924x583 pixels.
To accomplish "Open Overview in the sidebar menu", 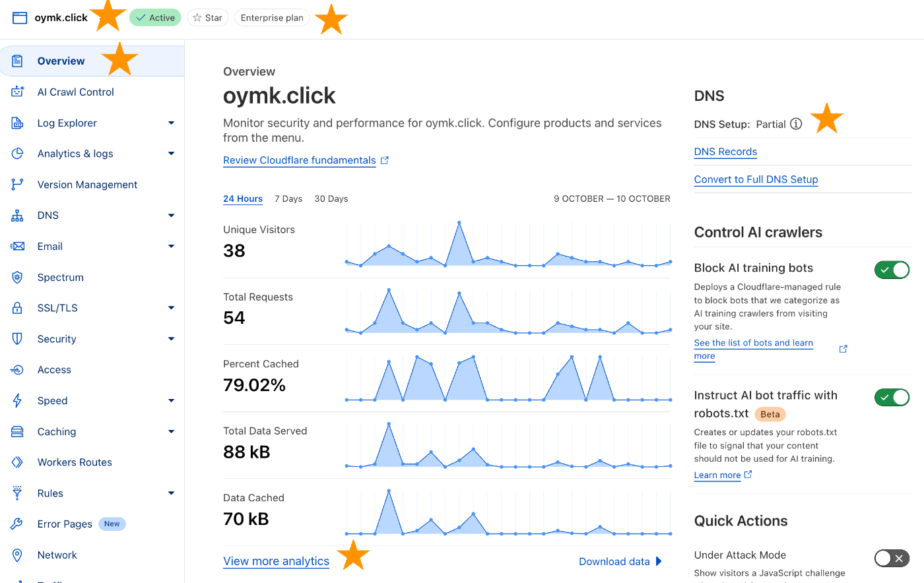I will (x=92, y=61).
